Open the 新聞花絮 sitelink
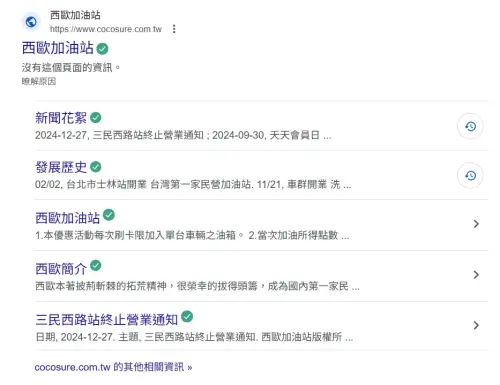The width and height of the screenshot is (500, 385). pyautogui.click(x=61, y=118)
